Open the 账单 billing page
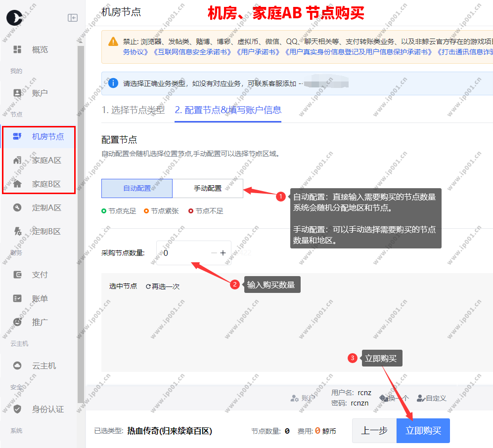 (39, 298)
